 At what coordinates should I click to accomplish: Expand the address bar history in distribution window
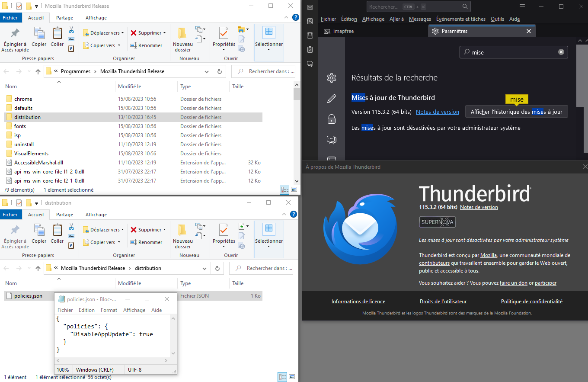[205, 268]
